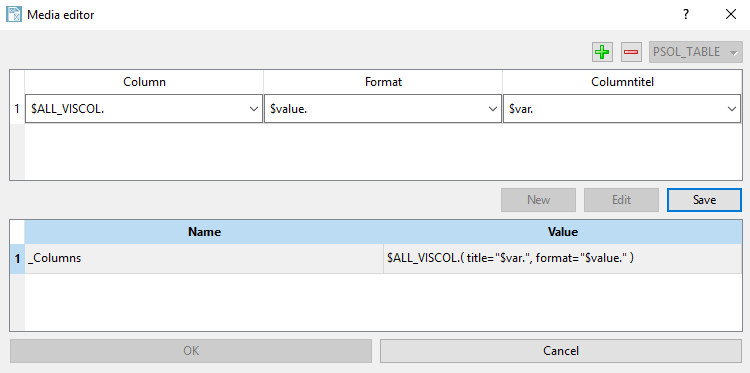Click the Columntitel column header
Screen dimensions: 750x373
pyautogui.click(x=622, y=82)
